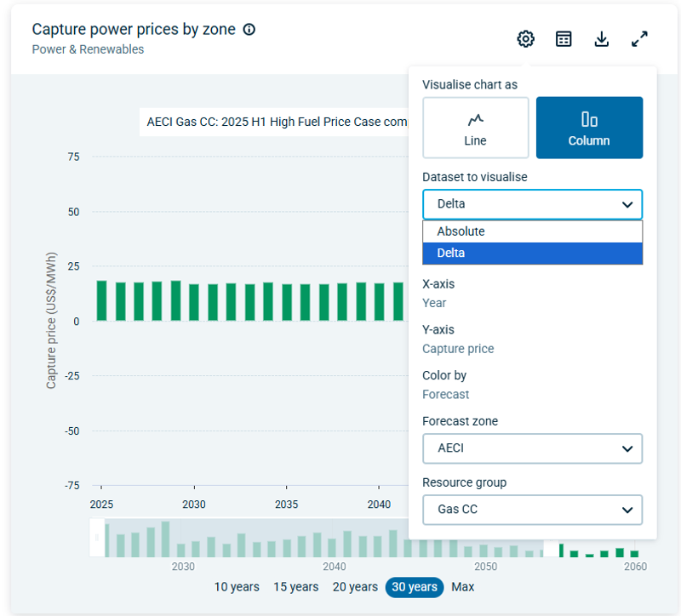Show info tooltip beside chart title
Image resolution: width=681 pixels, height=616 pixels.
[x=249, y=30]
